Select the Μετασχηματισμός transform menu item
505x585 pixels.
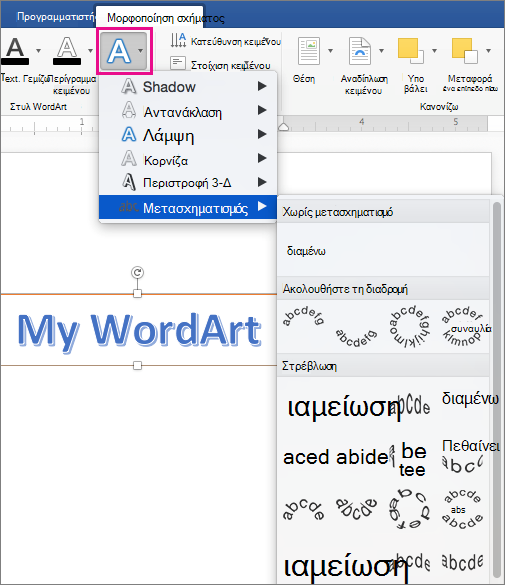click(x=188, y=207)
